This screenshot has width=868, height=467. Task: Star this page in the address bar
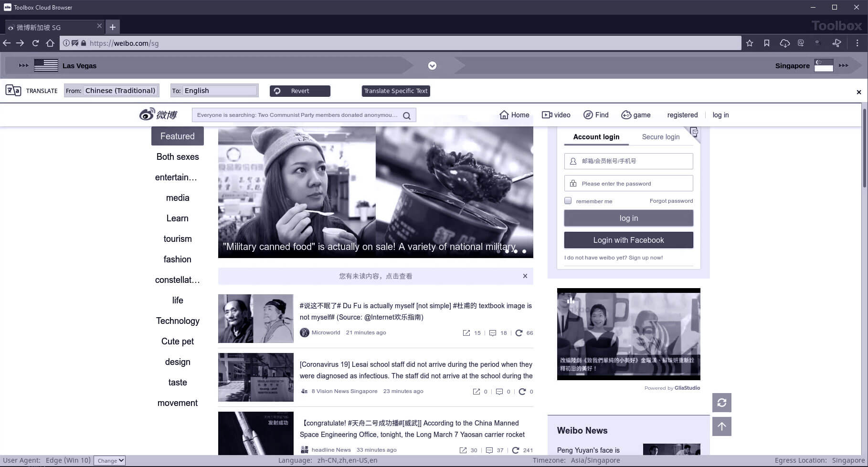pyautogui.click(x=750, y=43)
